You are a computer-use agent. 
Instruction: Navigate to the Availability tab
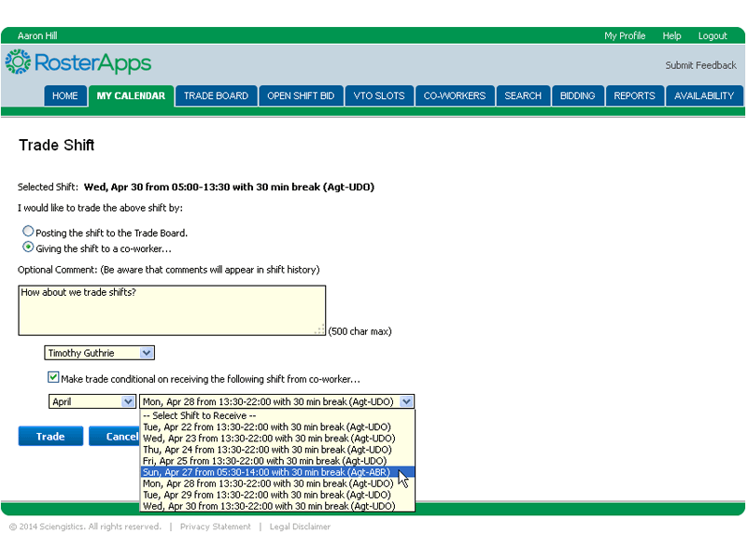(704, 96)
